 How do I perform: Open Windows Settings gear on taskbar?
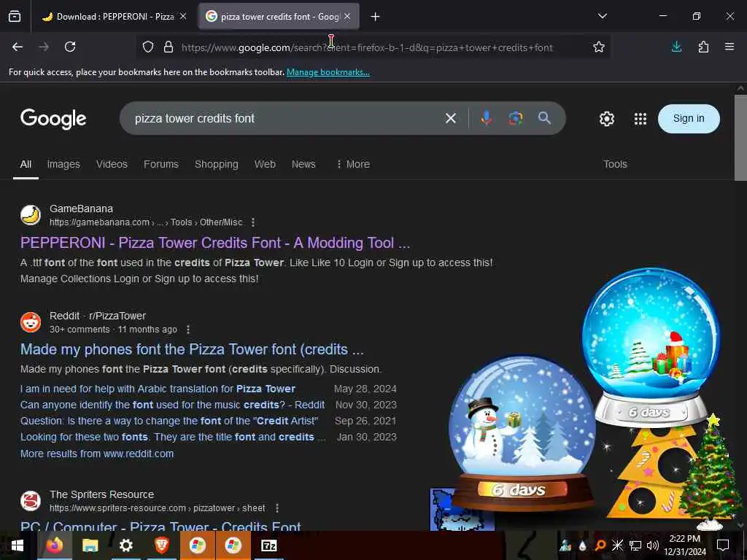(x=125, y=545)
